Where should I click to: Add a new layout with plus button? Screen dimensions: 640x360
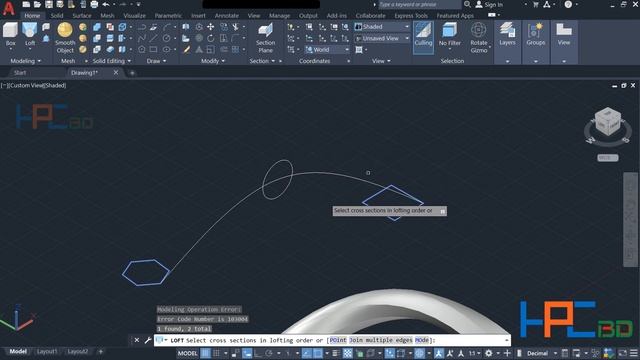click(100, 351)
